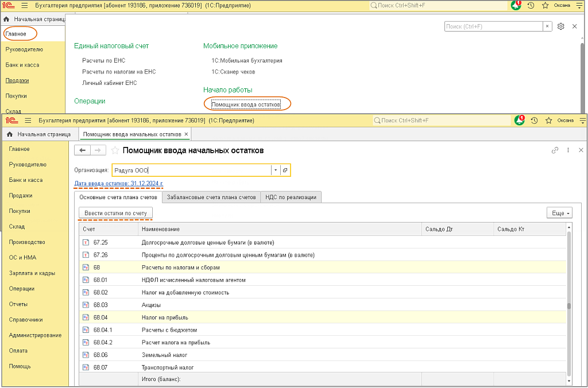Go forward with the right arrow button
This screenshot has height=388, width=588.
coord(98,150)
